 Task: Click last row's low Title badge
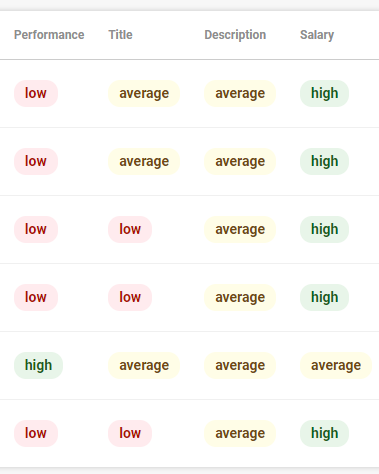coord(130,433)
